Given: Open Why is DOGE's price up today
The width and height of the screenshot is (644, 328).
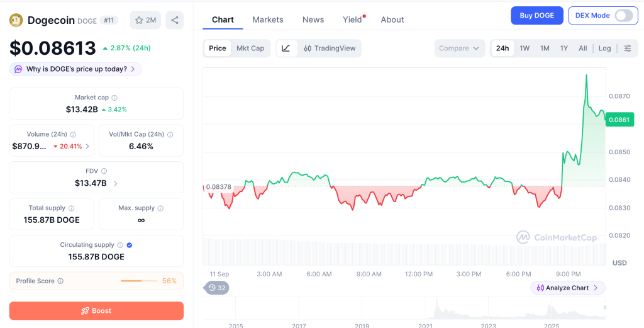Looking at the screenshot, I should point(75,69).
